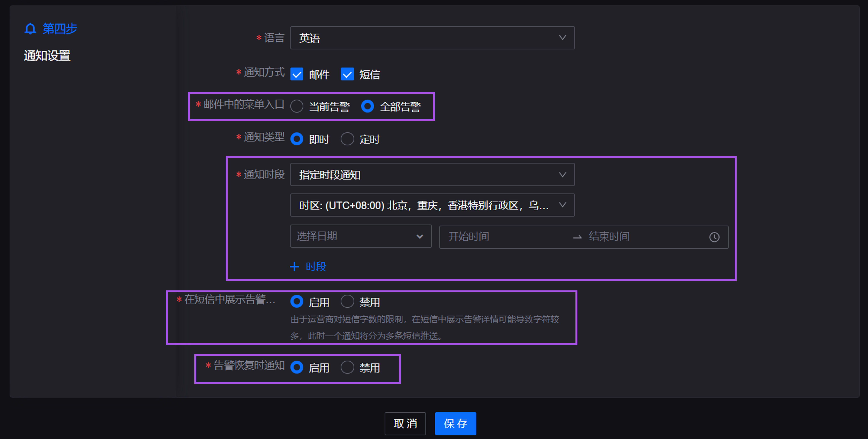Uncheck the 邮件 notification checkbox
The width and height of the screenshot is (868, 439).
tap(297, 74)
